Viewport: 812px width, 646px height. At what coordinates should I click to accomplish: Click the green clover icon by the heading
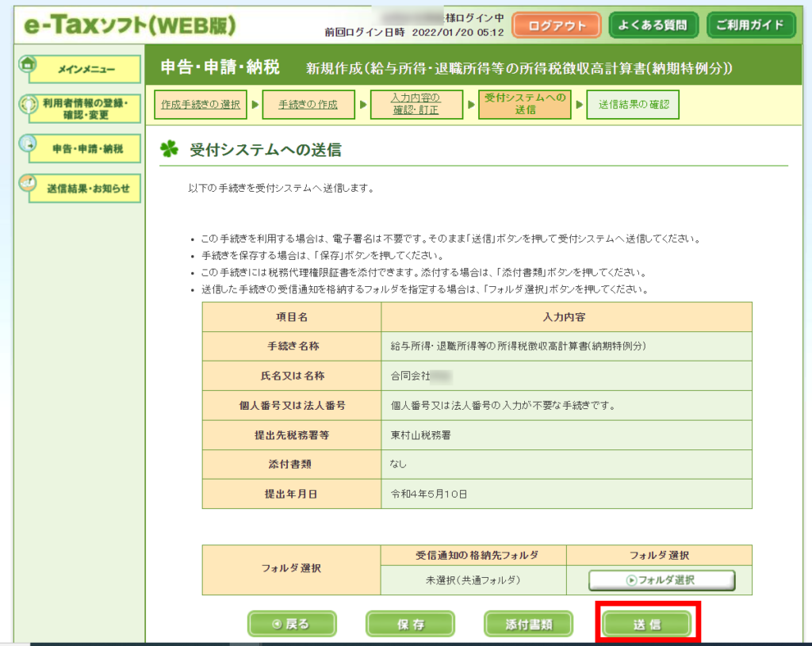pos(169,149)
